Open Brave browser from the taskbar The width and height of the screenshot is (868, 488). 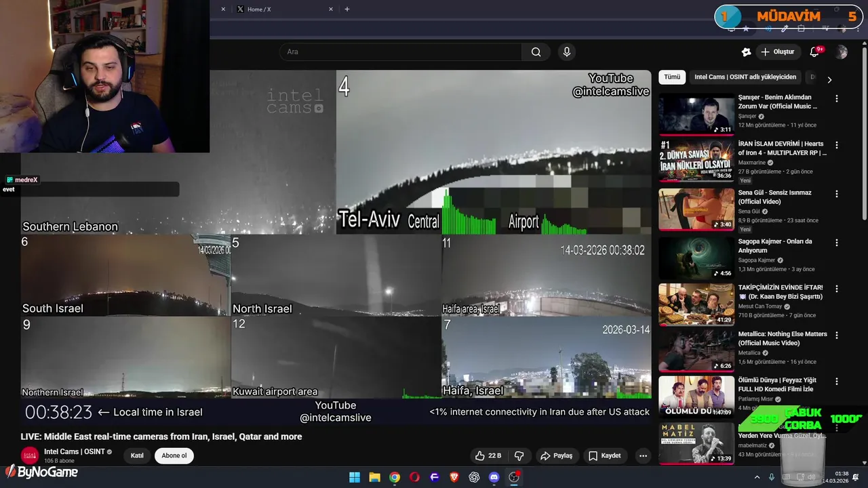454,477
